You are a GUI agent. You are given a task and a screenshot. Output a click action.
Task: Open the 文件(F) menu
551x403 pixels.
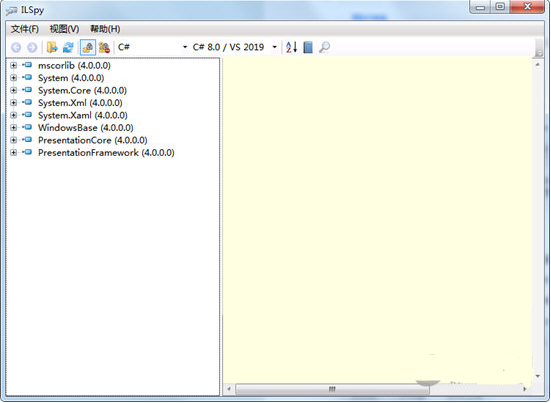click(25, 29)
